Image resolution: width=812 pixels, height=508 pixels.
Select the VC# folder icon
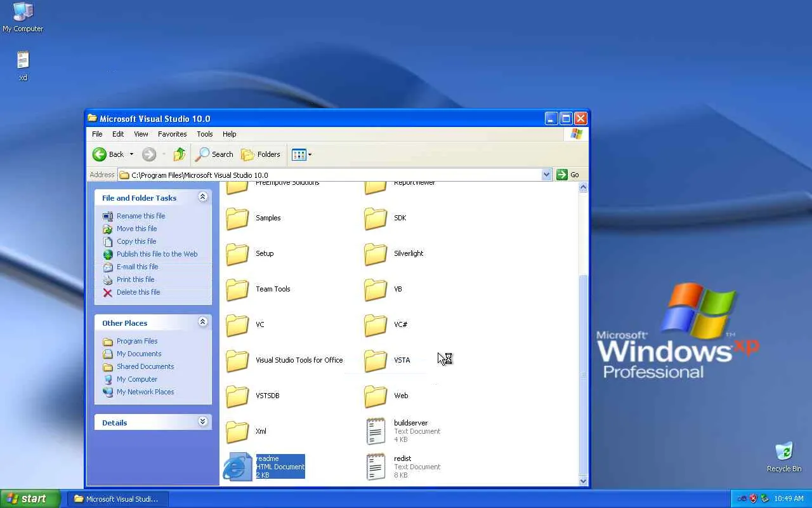[376, 325]
